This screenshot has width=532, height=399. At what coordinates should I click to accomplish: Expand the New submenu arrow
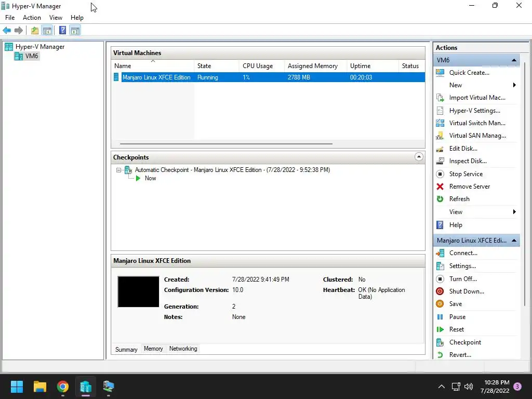514,85
